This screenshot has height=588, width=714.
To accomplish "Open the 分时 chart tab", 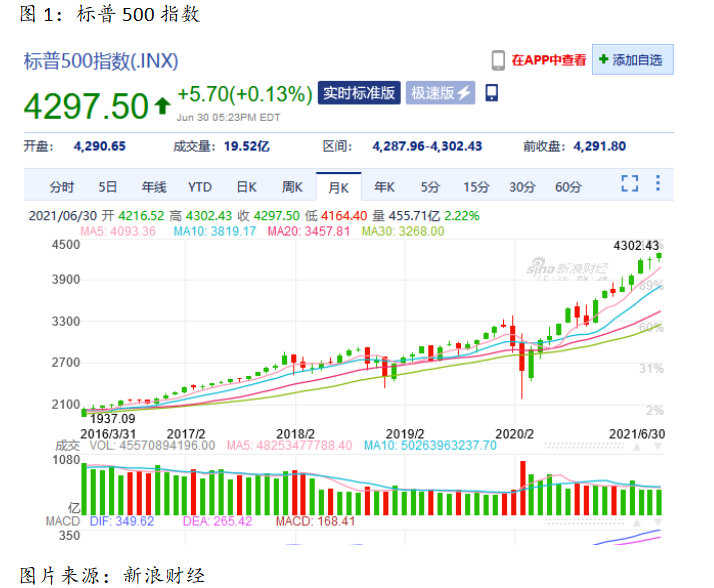I will (62, 187).
